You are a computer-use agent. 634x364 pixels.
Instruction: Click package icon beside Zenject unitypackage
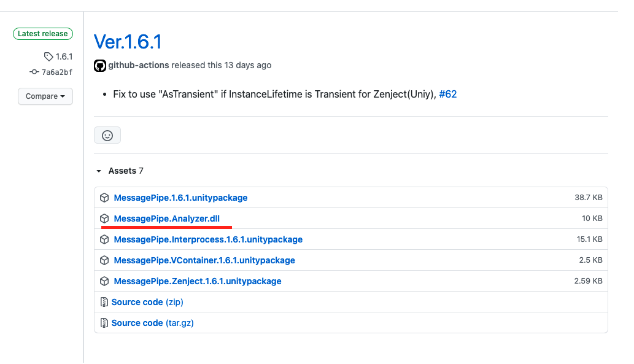[x=104, y=281]
